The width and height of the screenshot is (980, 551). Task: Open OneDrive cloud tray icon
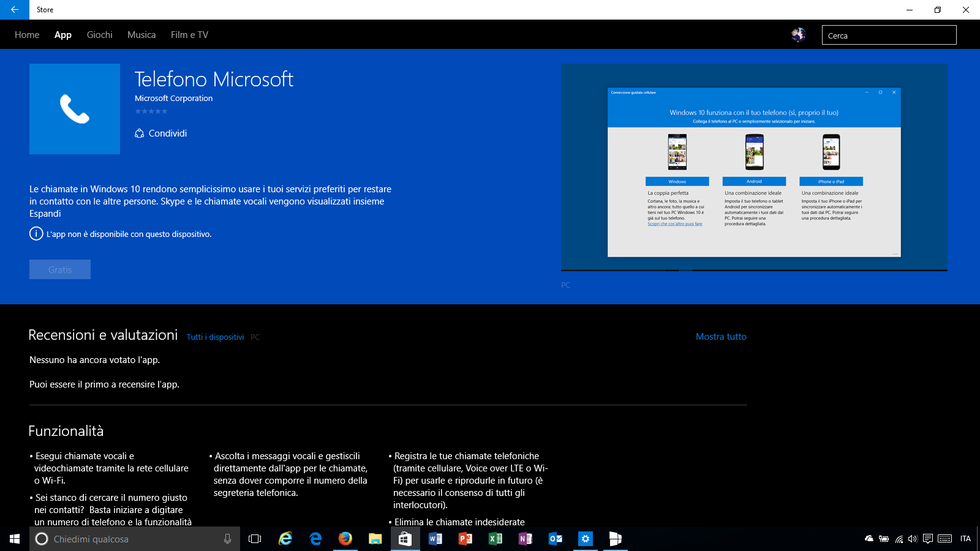[x=869, y=539]
